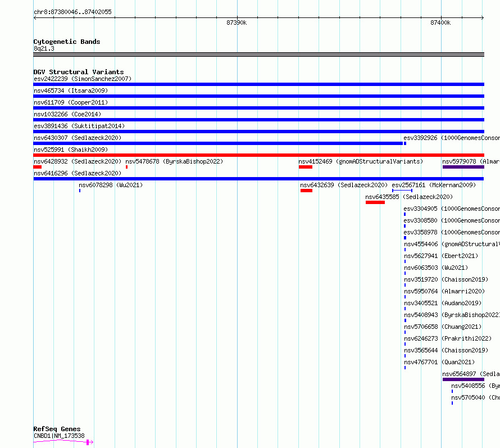Select nsv4767701 (Quan2021) label

coord(439,362)
